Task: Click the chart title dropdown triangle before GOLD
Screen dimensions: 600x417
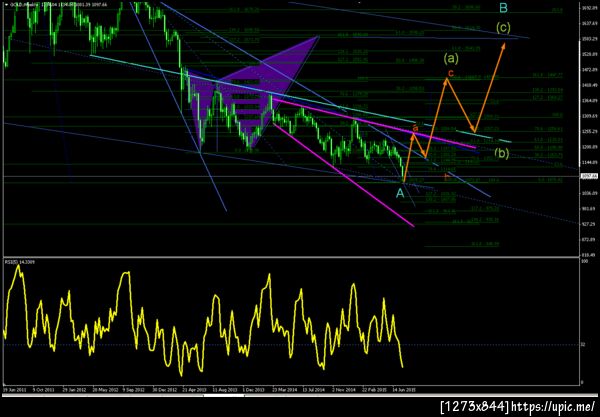Action: pyautogui.click(x=6, y=5)
